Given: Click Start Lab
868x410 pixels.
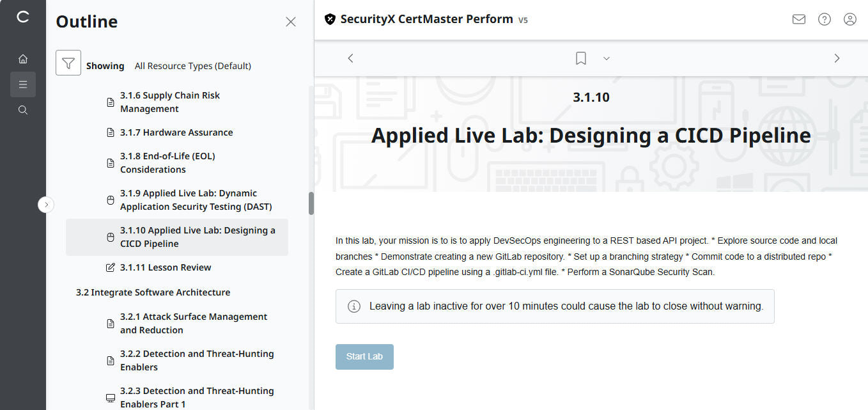Looking at the screenshot, I should tap(364, 356).
